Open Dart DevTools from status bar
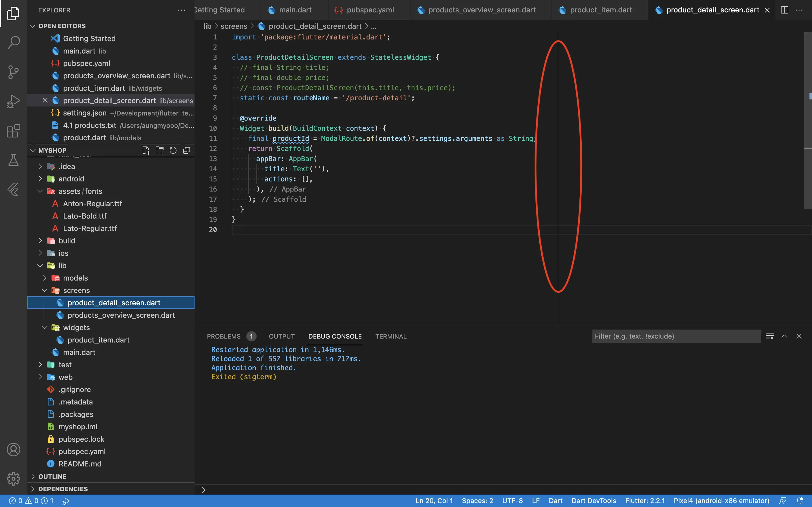Image resolution: width=812 pixels, height=507 pixels. pos(593,501)
